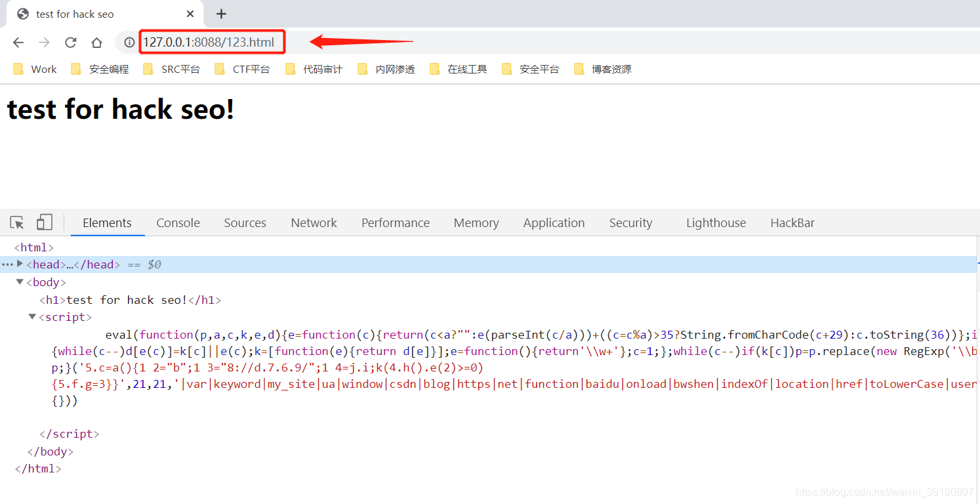Toggle the device toolbar icon
This screenshot has height=504, width=980.
[x=44, y=222]
